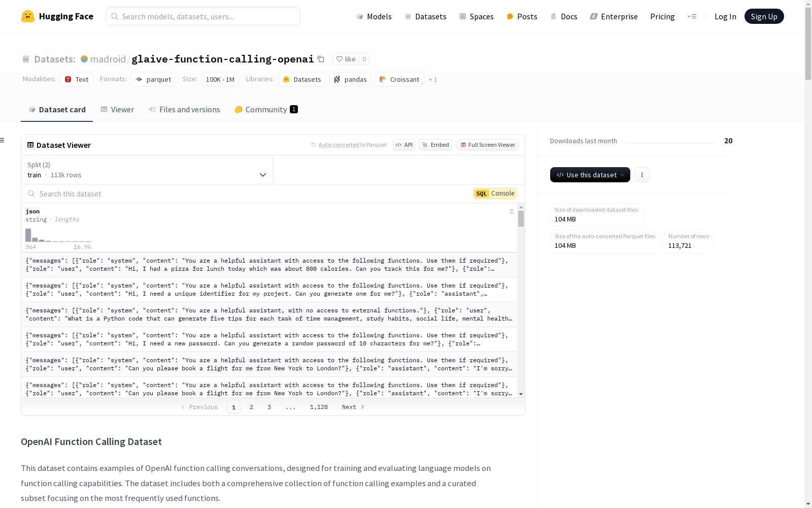Click the Embed option for the viewer
Viewport: 812px width, 508px height.
click(435, 145)
